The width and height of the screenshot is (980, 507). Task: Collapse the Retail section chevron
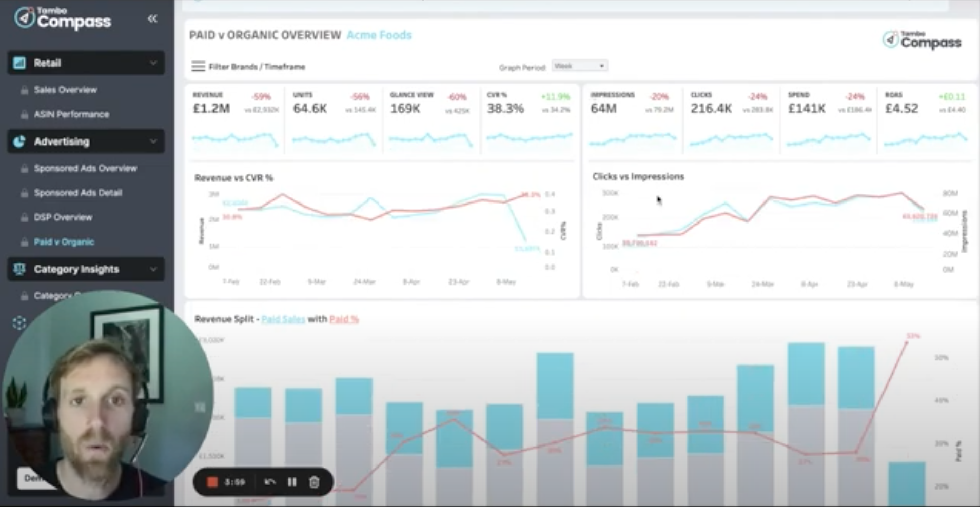pos(153,63)
